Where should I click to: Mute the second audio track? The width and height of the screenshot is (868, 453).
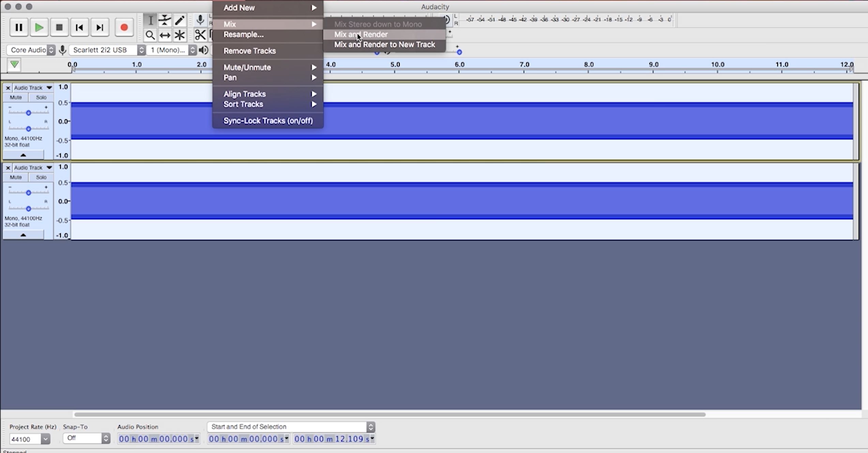pos(16,177)
